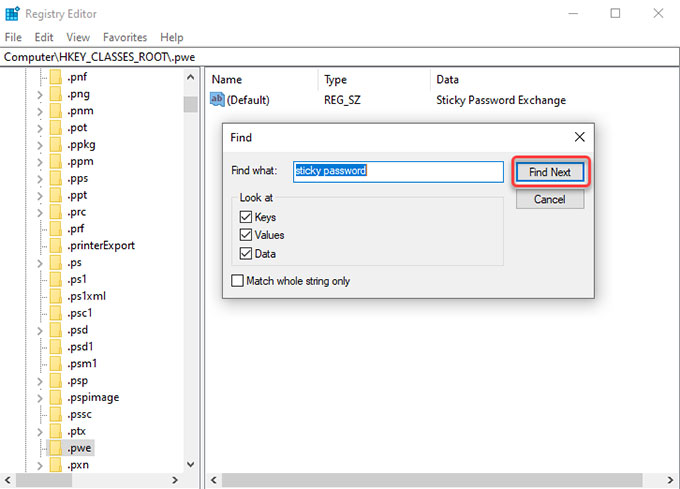This screenshot has width=680, height=489.
Task: Select the .ptx folder icon
Action: pos(56,431)
